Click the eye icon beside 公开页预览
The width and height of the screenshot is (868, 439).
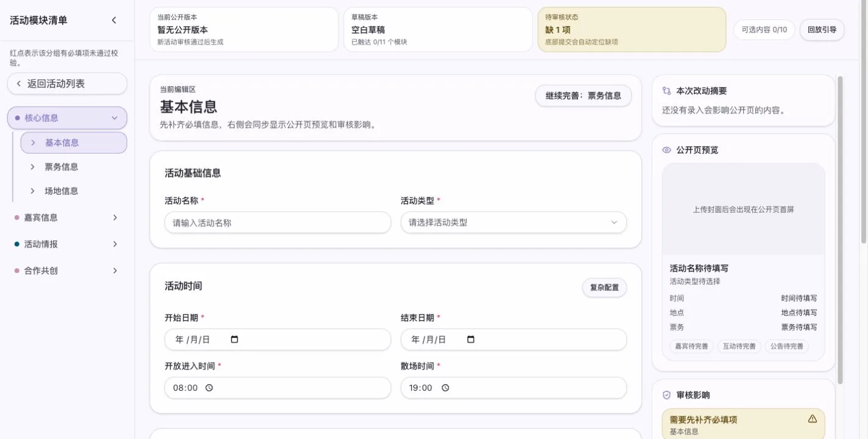[666, 150]
